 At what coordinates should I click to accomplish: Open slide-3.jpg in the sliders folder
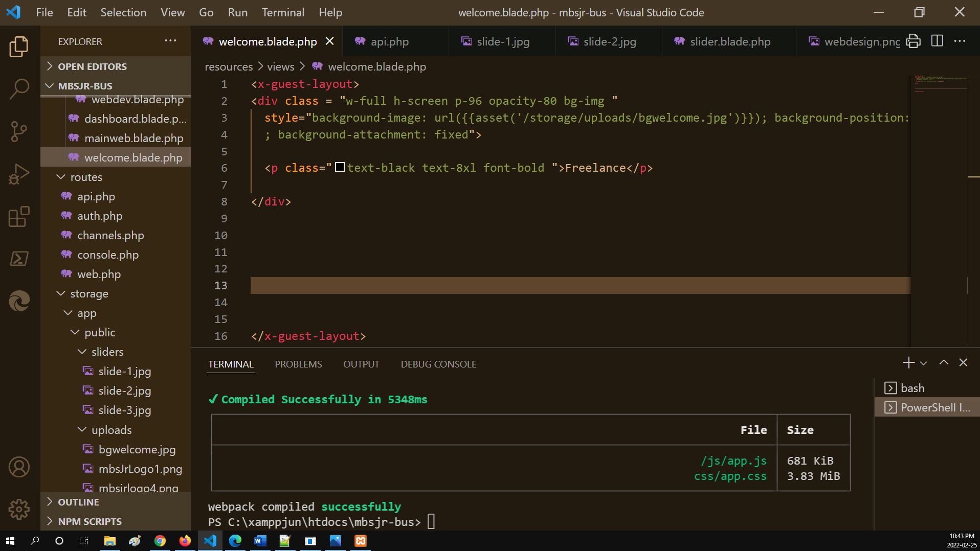tap(116, 410)
